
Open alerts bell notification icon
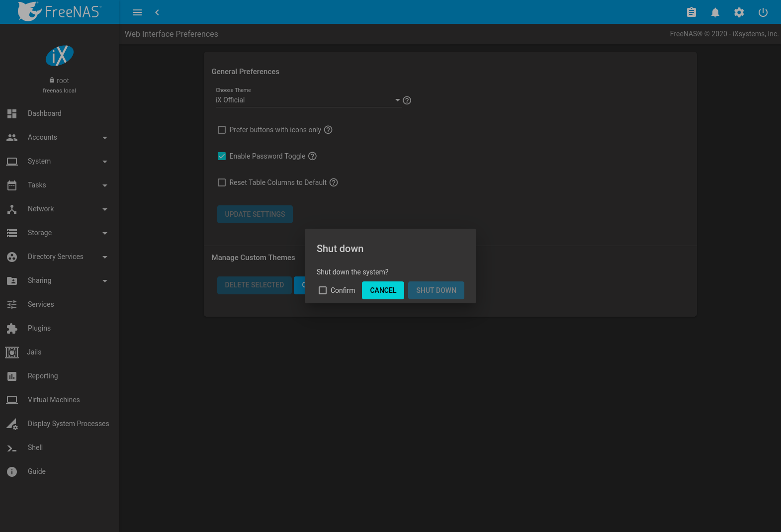[x=715, y=12]
